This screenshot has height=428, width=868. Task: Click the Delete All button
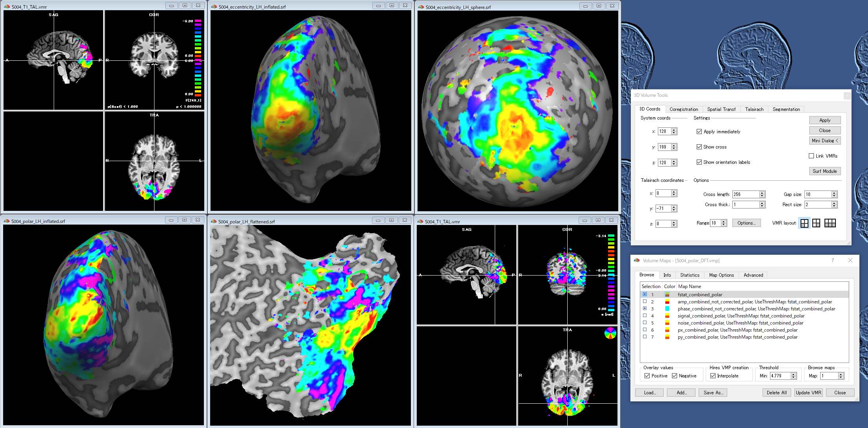(x=777, y=393)
